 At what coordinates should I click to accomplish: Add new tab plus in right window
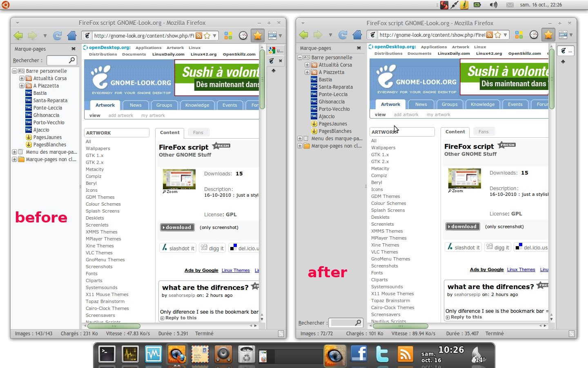(x=563, y=62)
